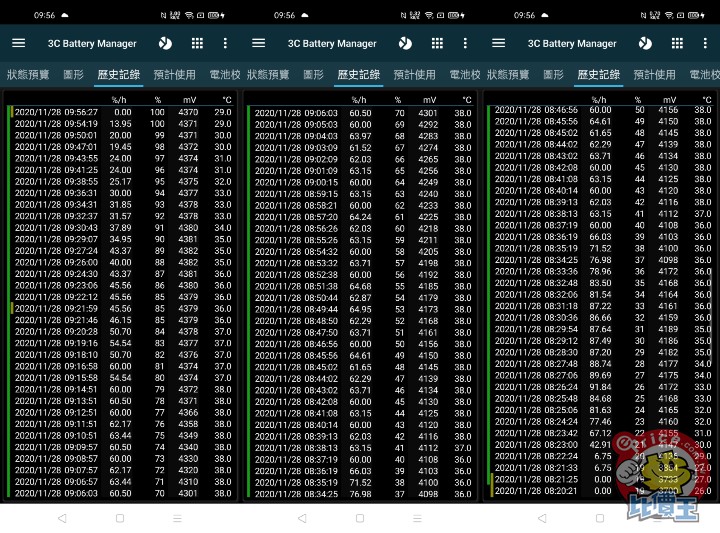Open the three-dot overflow menu on the right screen
The image size is (720, 533).
(x=705, y=43)
